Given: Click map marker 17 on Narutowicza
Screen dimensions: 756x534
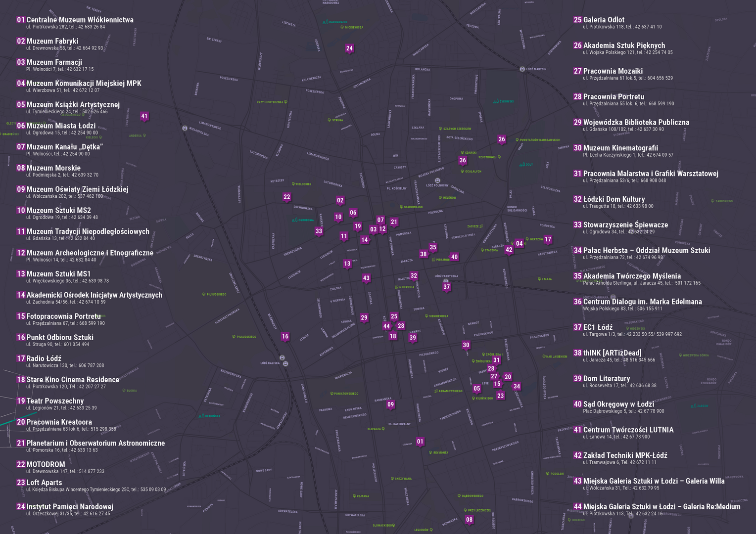Looking at the screenshot, I should (x=548, y=239).
